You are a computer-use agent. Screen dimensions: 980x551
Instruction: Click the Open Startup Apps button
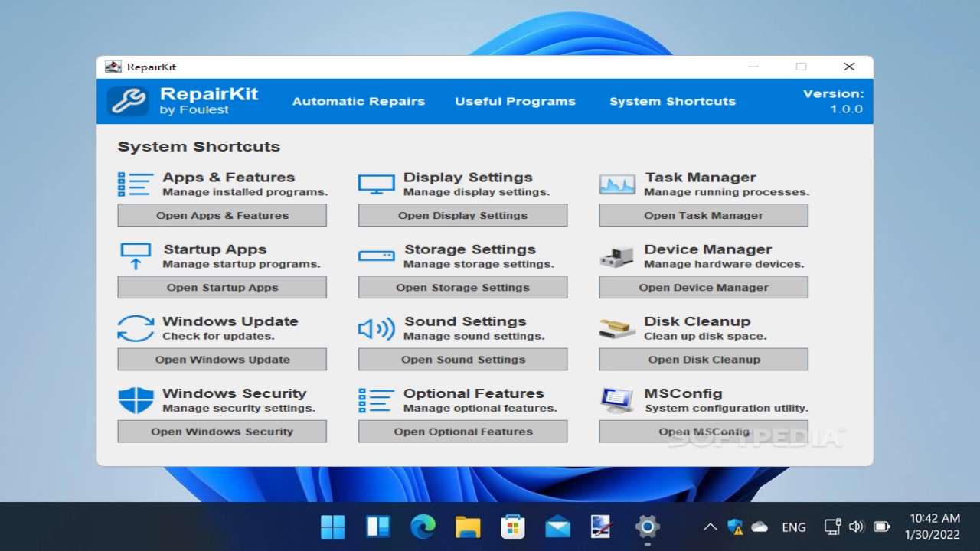click(x=222, y=287)
